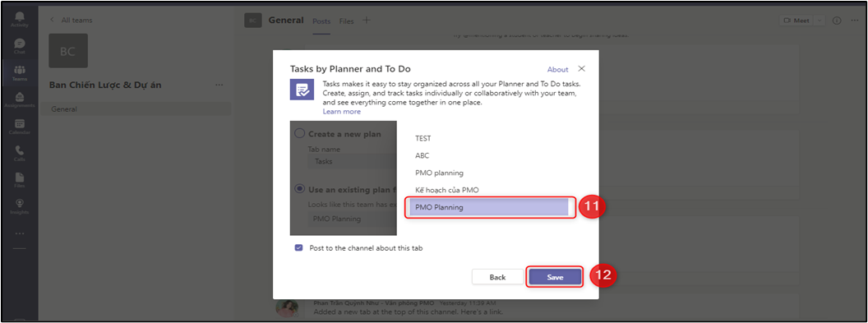Open Files in the sidebar

point(20,180)
